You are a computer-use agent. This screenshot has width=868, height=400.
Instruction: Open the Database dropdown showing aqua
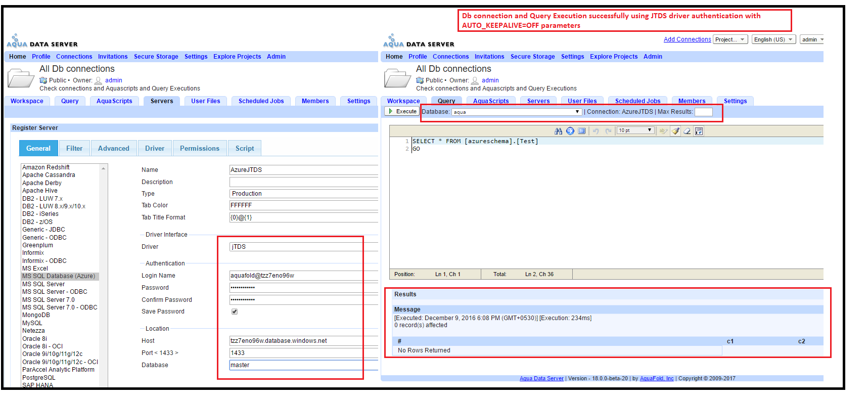click(x=516, y=112)
